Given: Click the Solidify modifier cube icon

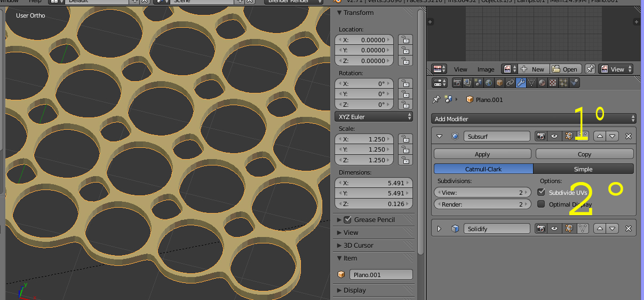Looking at the screenshot, I should (x=455, y=228).
